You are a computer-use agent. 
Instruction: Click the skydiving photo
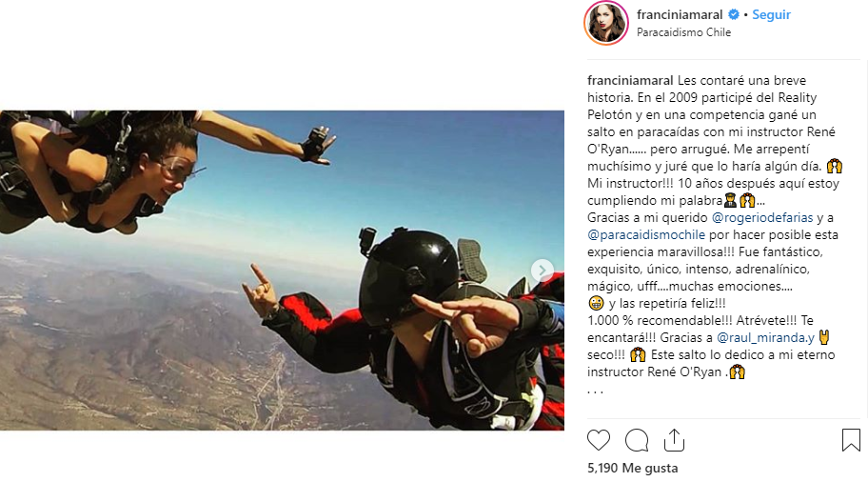(282, 271)
